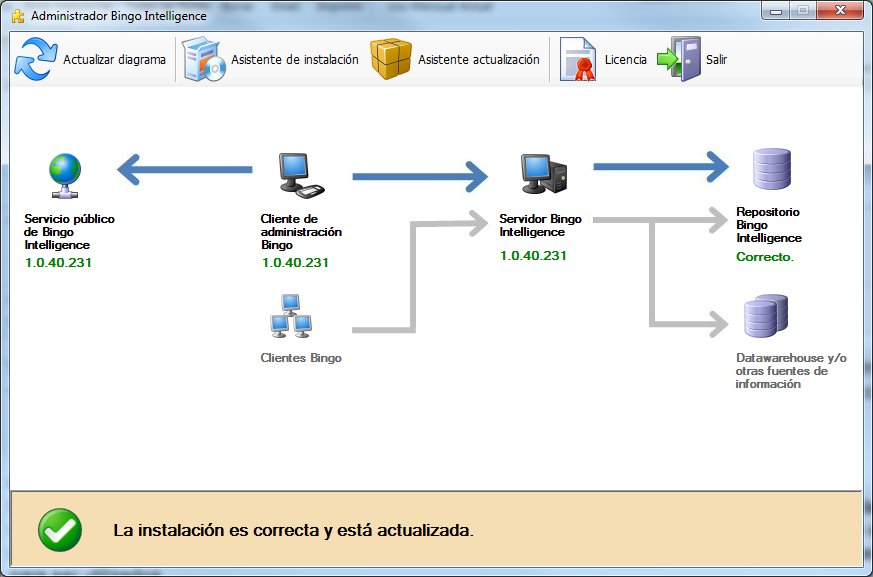The height and width of the screenshot is (577, 873).
Task: Click the application icon in title bar
Action: click(x=17, y=16)
